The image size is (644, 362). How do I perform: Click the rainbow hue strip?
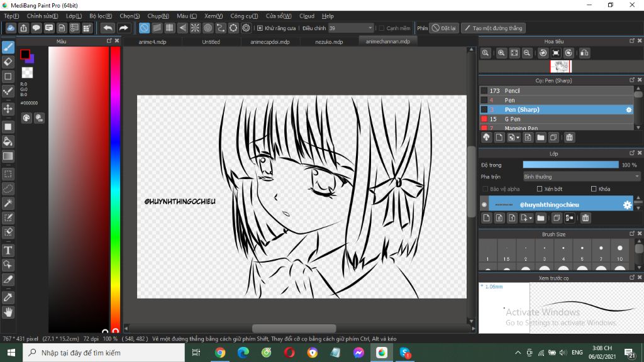pyautogui.click(x=116, y=189)
